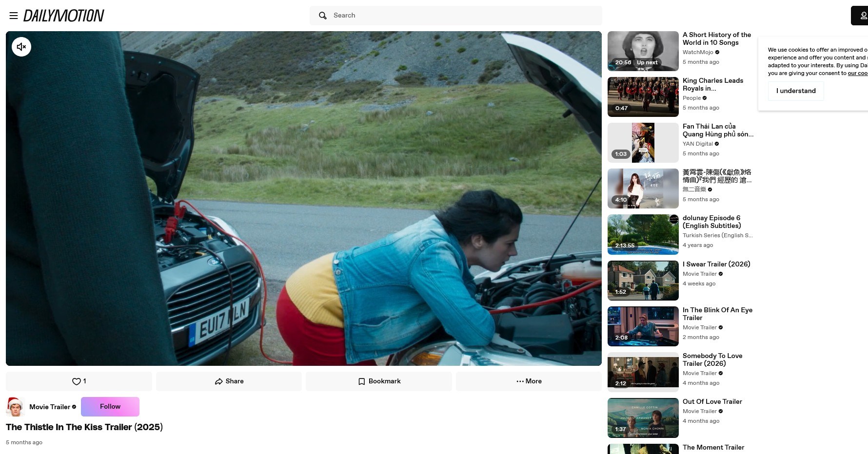This screenshot has width=868, height=454.
Task: Open the hamburger navigation menu
Action: pos(13,15)
